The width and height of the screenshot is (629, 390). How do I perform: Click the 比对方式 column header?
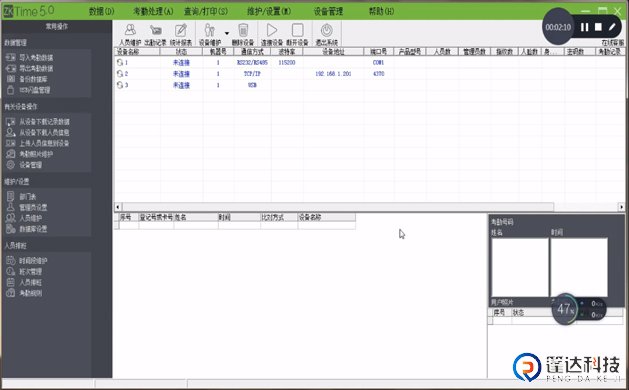279,217
